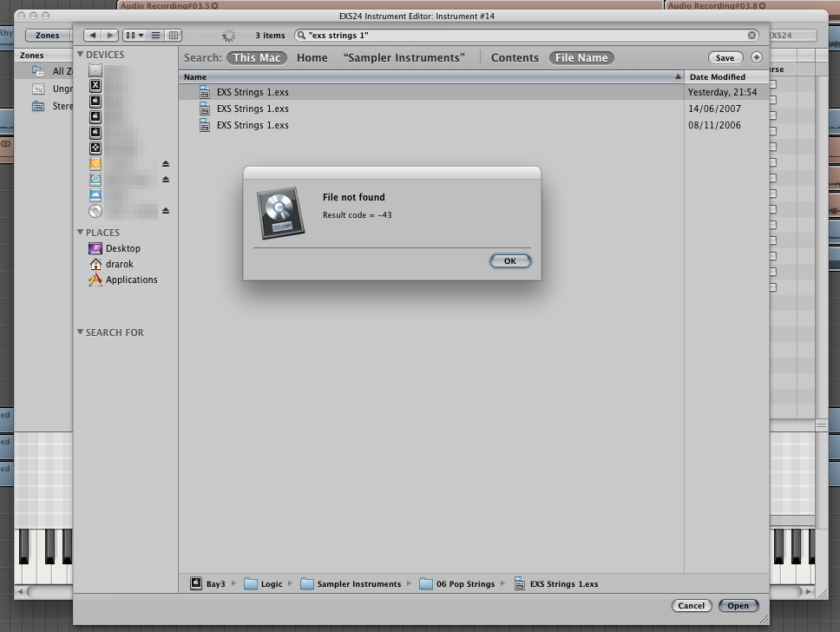This screenshot has width=840, height=632.
Task: Open Desktop in the Places sidebar
Action: pos(115,248)
